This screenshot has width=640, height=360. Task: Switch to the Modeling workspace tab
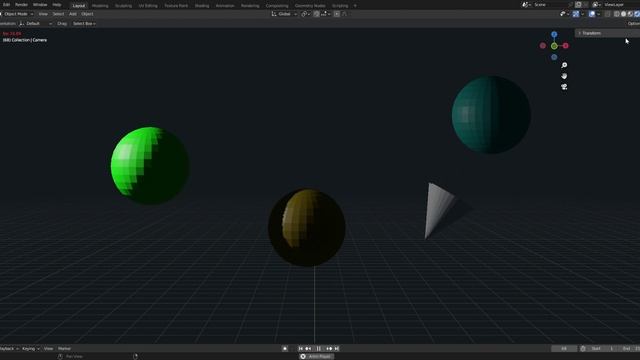point(100,6)
